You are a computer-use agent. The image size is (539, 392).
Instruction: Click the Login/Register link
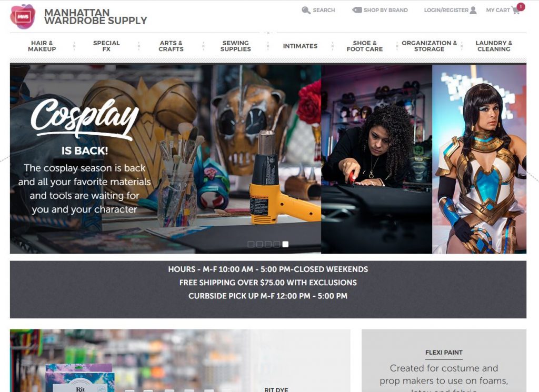[x=446, y=11]
